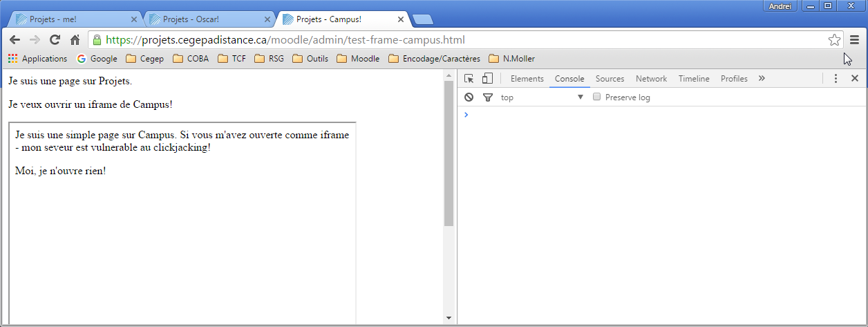Clear the console with the clear icon
868x327 pixels.
(469, 97)
